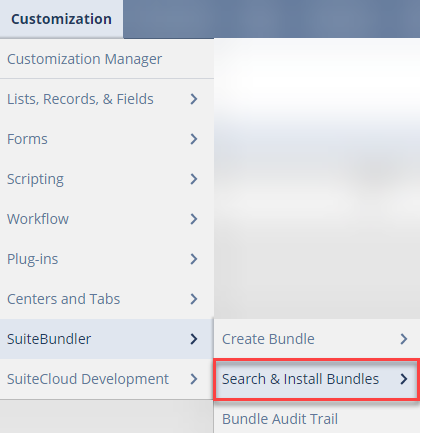Open the Forms submenu
The image size is (422, 433).
(107, 139)
